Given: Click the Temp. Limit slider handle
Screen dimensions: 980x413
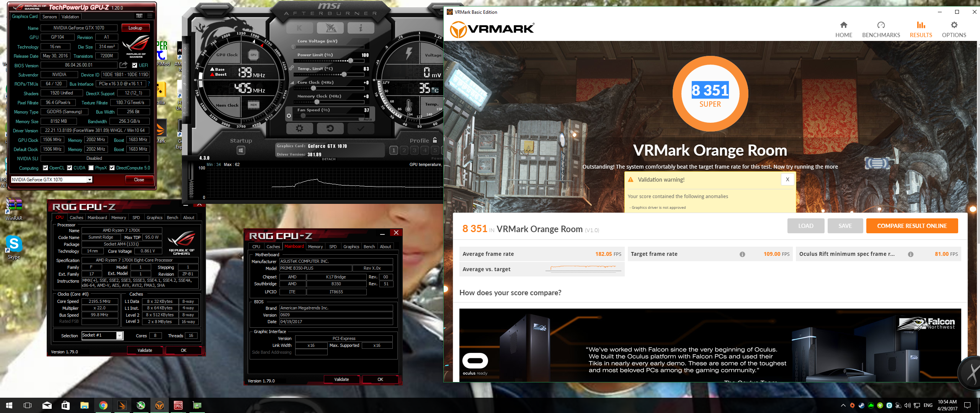Looking at the screenshot, I should tap(344, 75).
